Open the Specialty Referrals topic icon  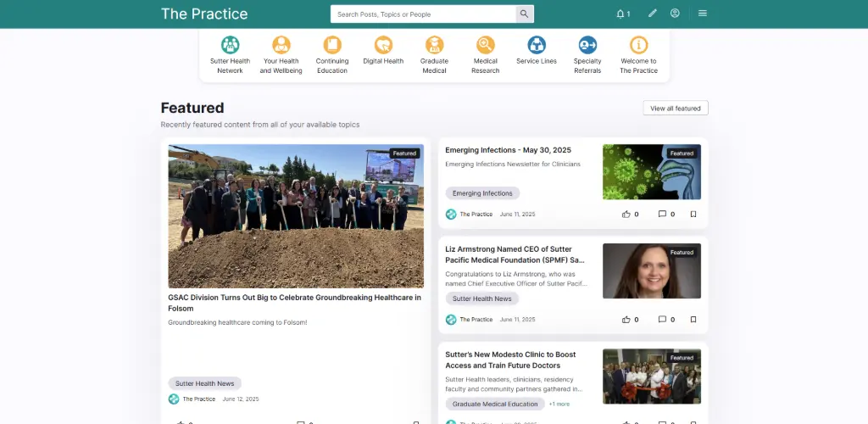pos(587,45)
